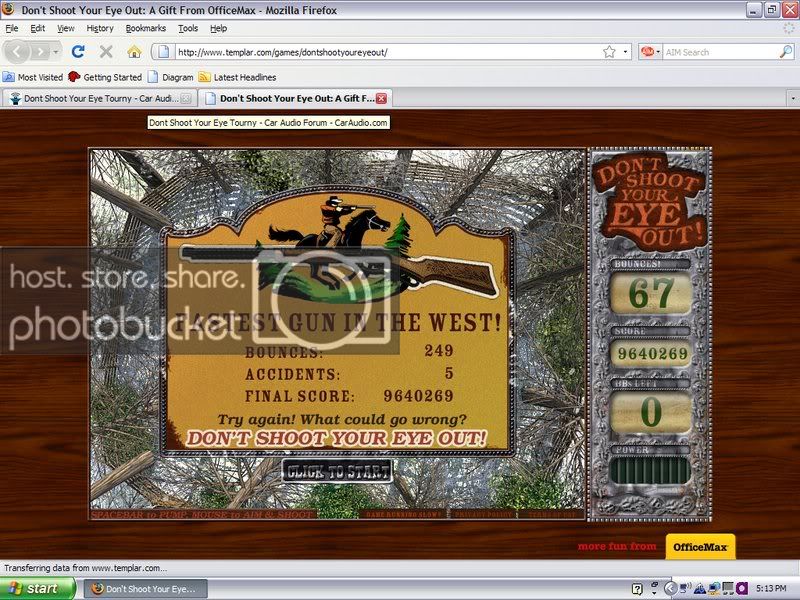
Task: Open the View menu
Action: [65, 29]
